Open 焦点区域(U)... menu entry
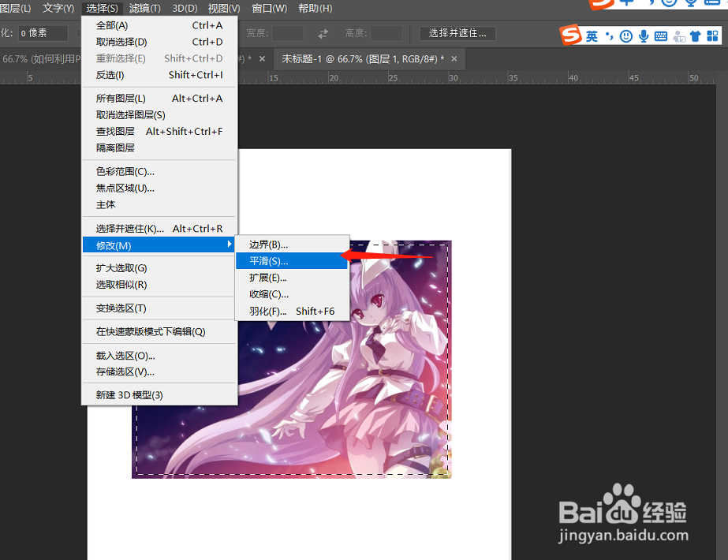Viewport: 728px width, 560px height. tap(159, 188)
